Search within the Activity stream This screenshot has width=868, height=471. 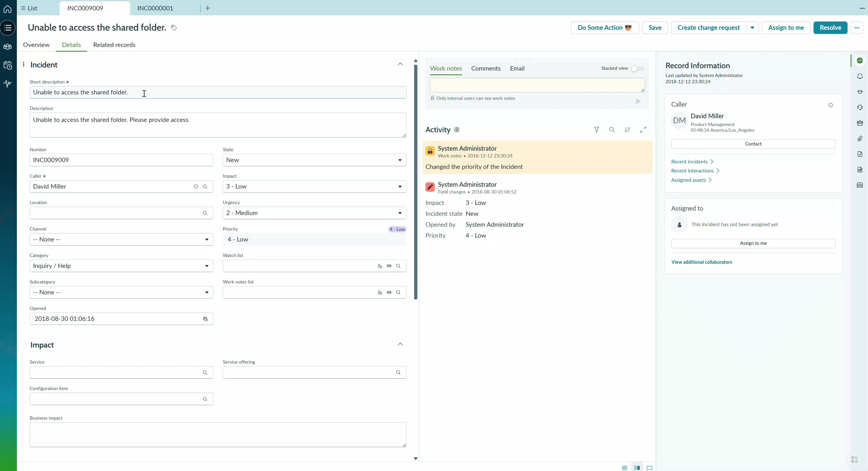612,130
